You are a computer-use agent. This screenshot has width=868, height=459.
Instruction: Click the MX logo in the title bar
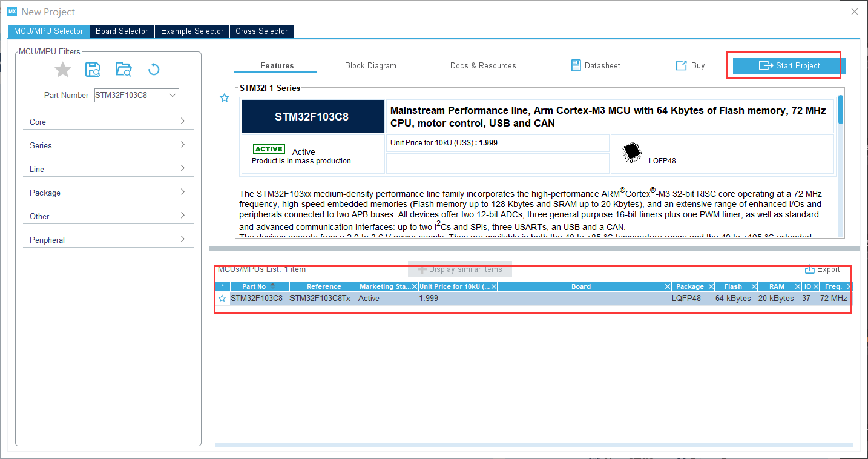pos(12,12)
